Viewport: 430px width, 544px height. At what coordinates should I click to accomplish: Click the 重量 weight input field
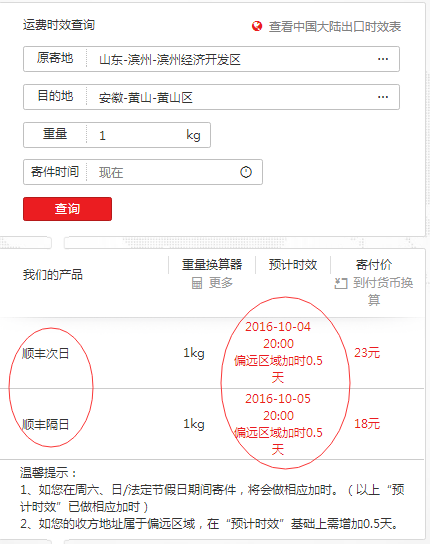pyautogui.click(x=117, y=135)
